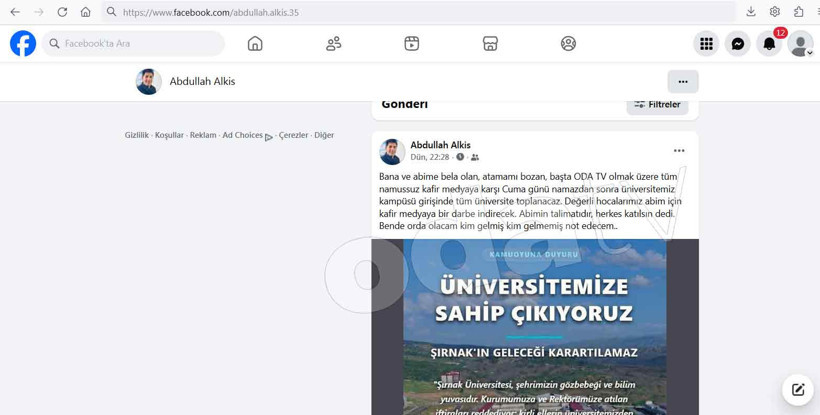Open the Koşullar footer link
This screenshot has height=415, width=820.
[x=169, y=135]
